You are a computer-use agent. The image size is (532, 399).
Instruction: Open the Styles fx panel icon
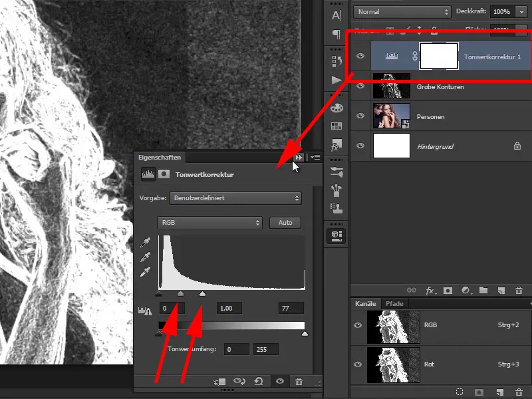tap(336, 145)
